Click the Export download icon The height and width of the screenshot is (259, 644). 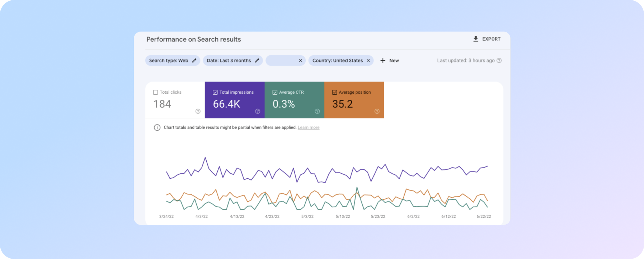(475, 39)
